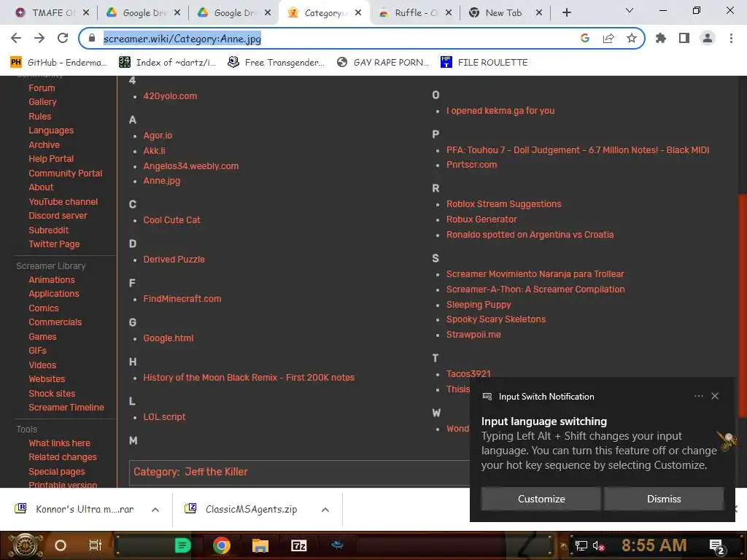Open the Cool Cute Cat link
The width and height of the screenshot is (747, 560).
[171, 220]
